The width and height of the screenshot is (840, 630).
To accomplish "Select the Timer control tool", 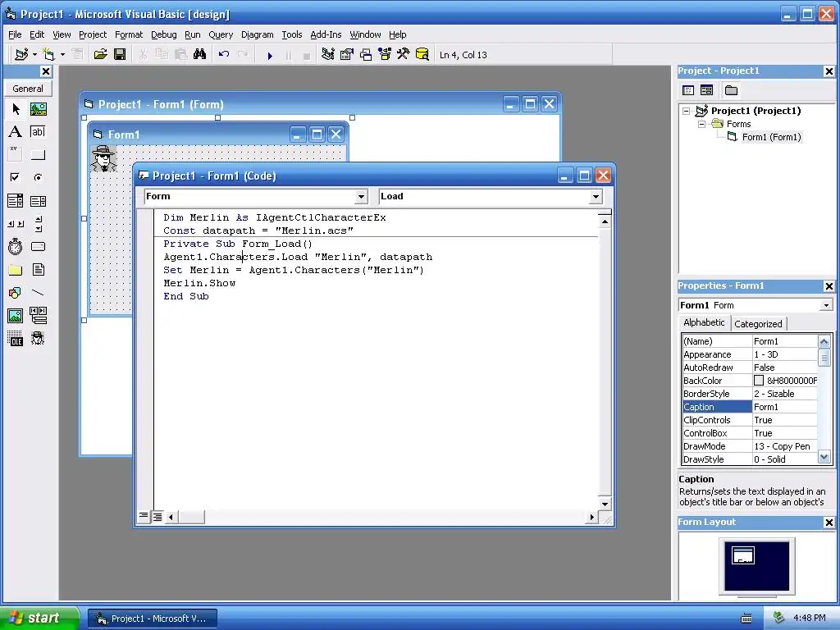I will 16,246.
